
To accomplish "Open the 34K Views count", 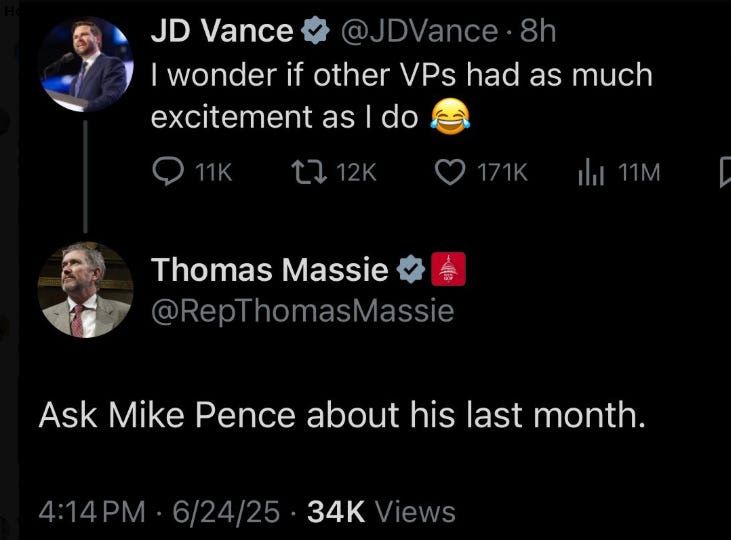I will click(x=380, y=512).
